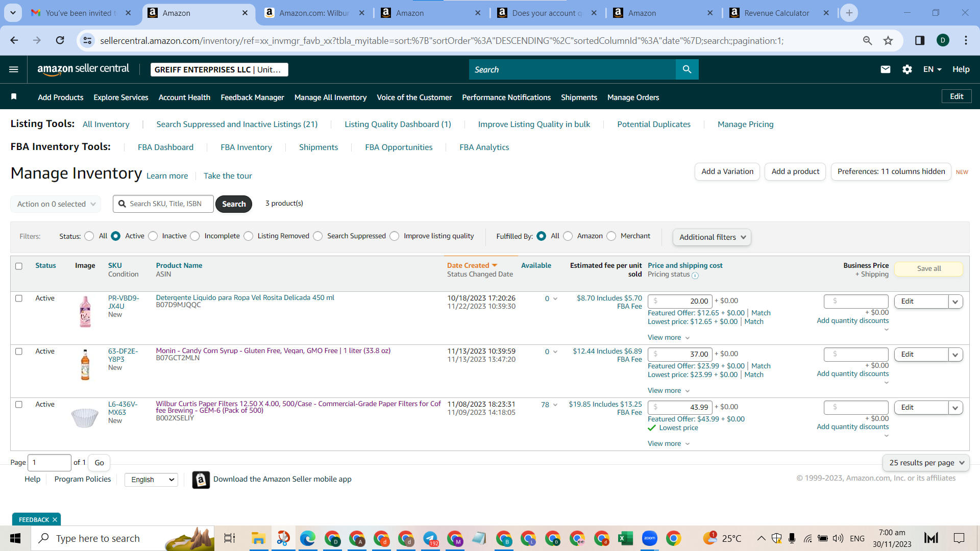Open the FBA Dashboard link

[x=165, y=147]
